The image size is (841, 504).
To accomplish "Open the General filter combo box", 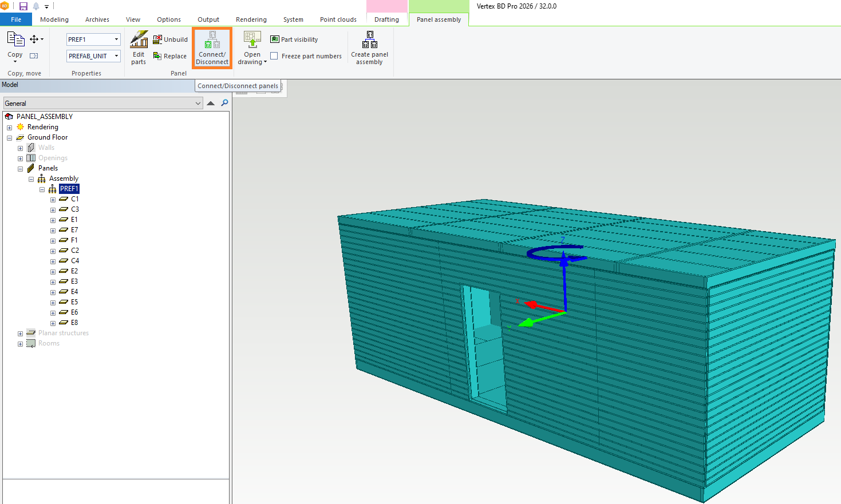I will click(x=103, y=104).
